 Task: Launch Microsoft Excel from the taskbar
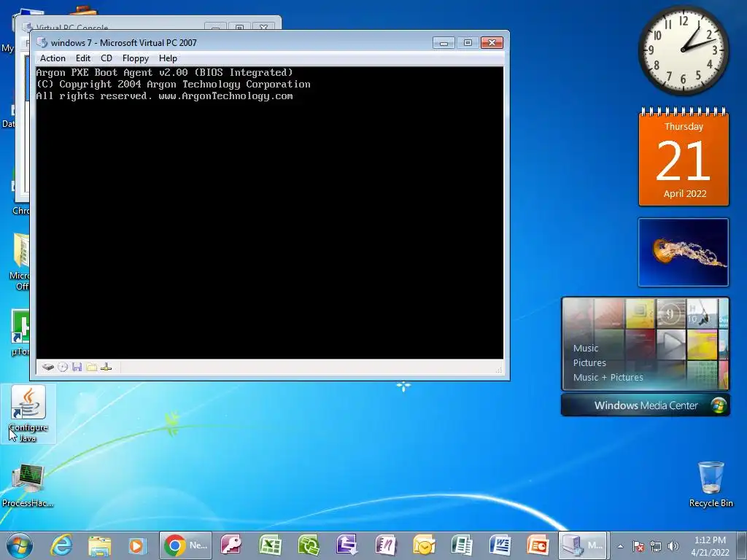coord(270,545)
